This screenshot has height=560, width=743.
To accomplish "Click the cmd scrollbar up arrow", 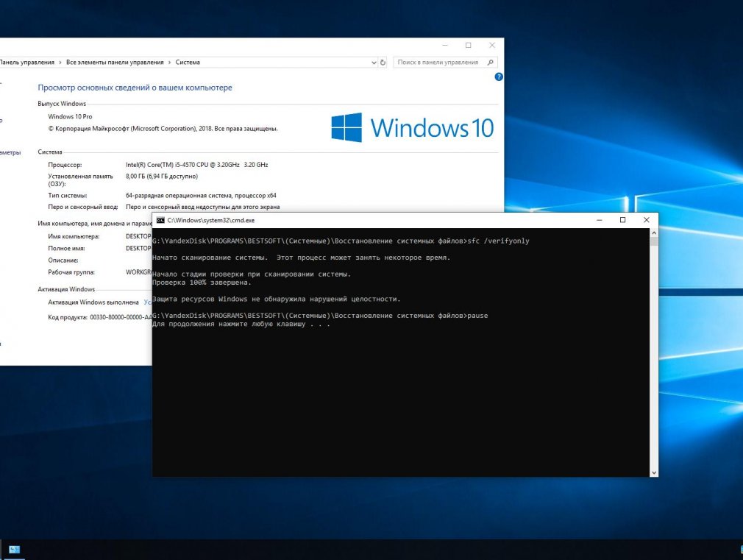I will pyautogui.click(x=654, y=233).
